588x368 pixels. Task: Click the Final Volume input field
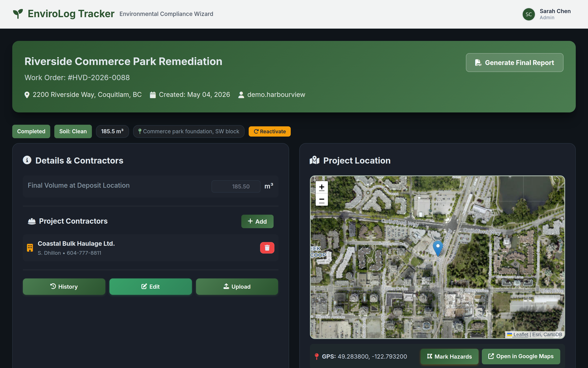(236, 186)
